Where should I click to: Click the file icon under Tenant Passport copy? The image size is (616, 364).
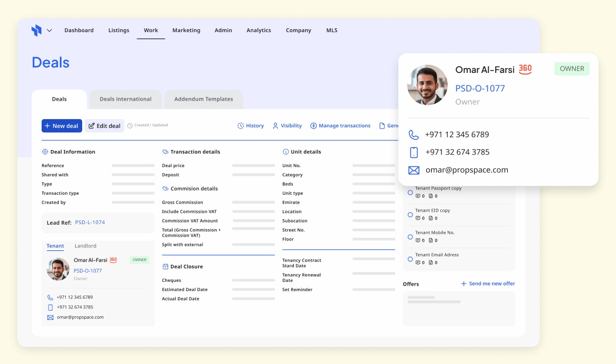click(x=430, y=196)
